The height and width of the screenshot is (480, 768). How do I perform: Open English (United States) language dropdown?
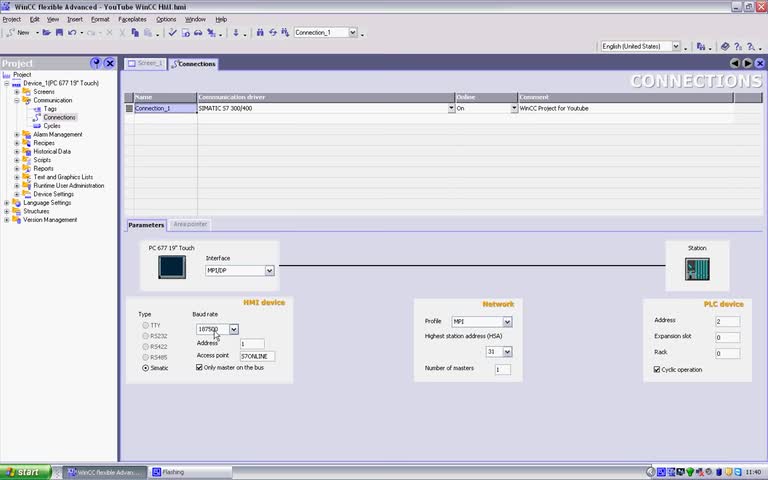(x=676, y=46)
